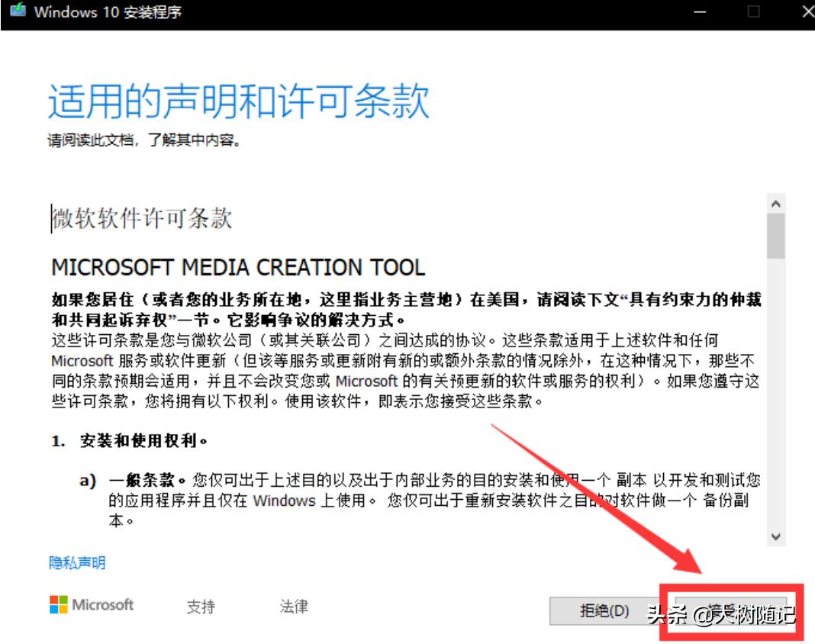Click the 微软软件许可条款 heading text
Image resolution: width=815 pixels, height=644 pixels.
[x=142, y=219]
